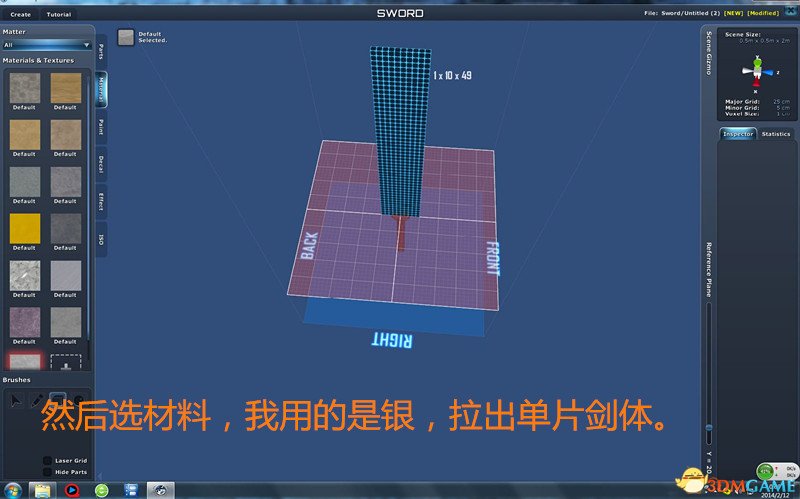Click the blue voxel blade selection
Image resolution: width=800 pixels, height=499 pixels.
coord(401,130)
